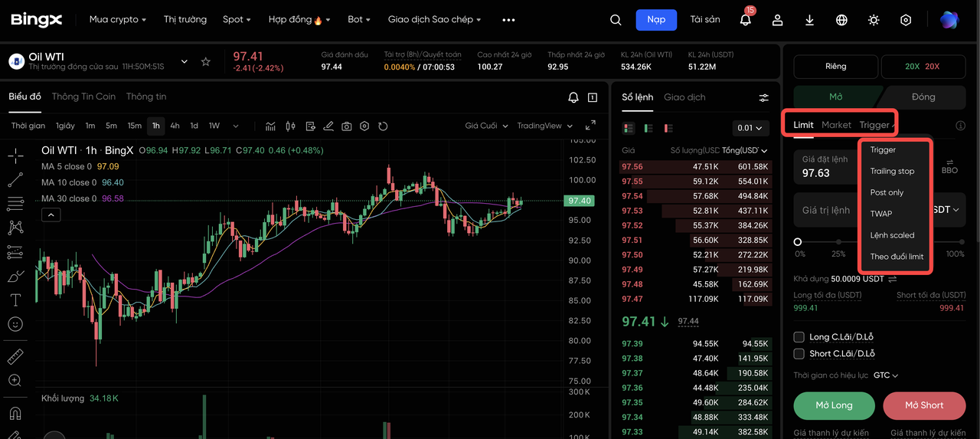The width and height of the screenshot is (980, 439).
Task: Open the notifications bell with badge
Action: point(745,20)
